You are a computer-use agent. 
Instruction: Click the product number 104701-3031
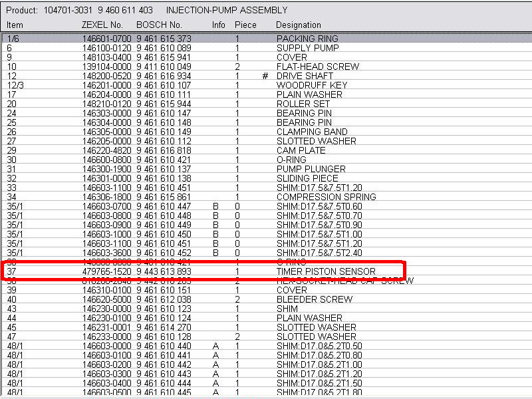[x=68, y=10]
